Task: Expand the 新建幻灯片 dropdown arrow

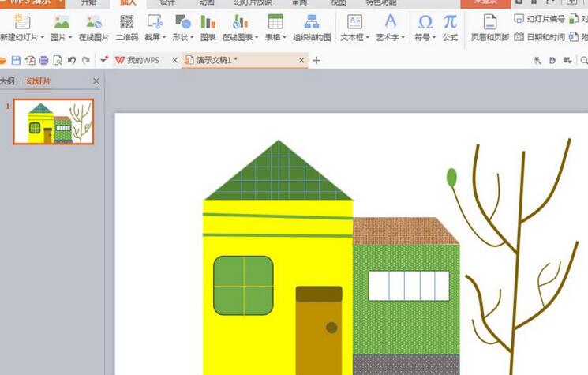Action: [42, 37]
